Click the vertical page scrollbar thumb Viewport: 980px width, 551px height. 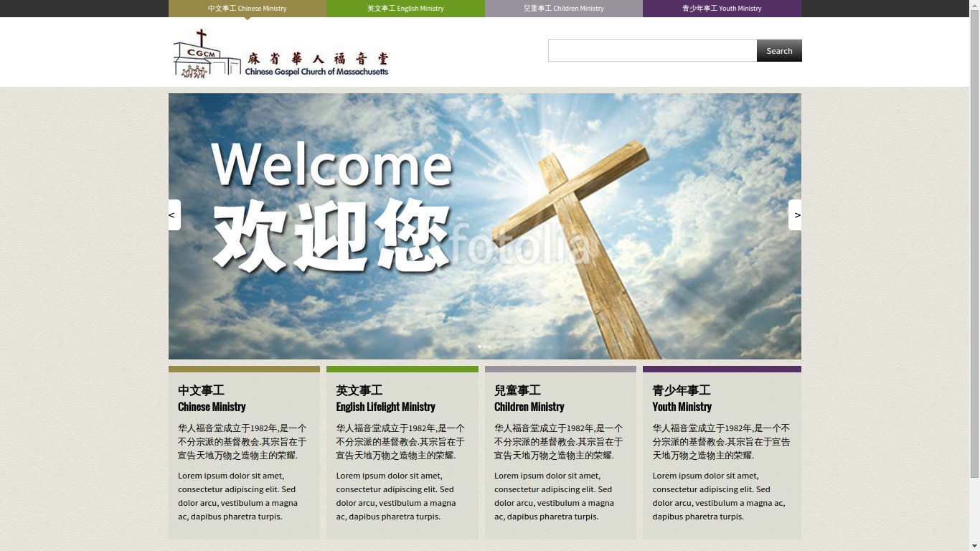pyautogui.click(x=974, y=244)
